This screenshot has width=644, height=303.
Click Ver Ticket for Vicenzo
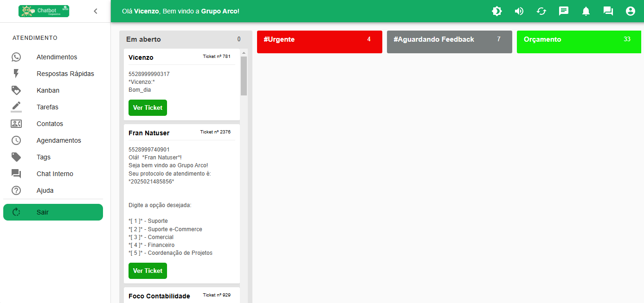point(148,107)
